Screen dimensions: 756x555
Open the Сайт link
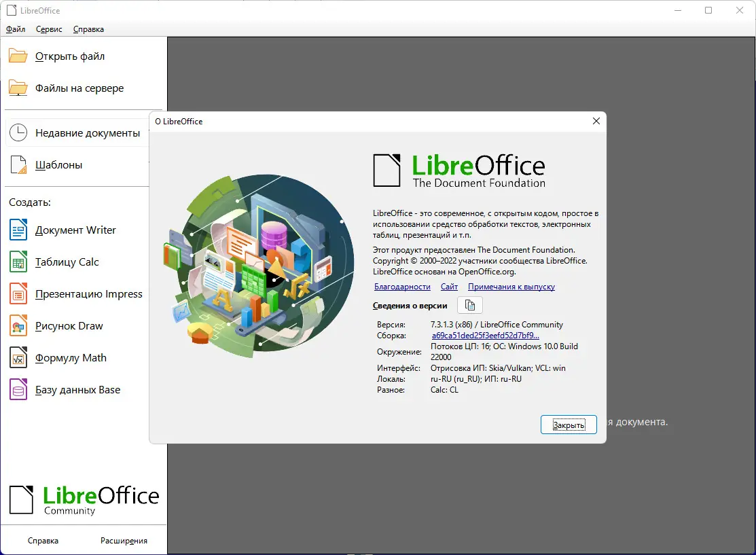pos(449,287)
